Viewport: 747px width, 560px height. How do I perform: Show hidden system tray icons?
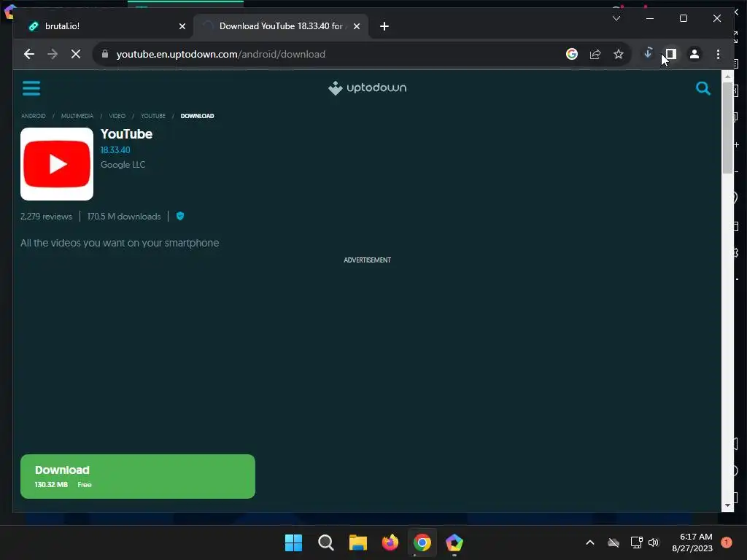pos(589,542)
